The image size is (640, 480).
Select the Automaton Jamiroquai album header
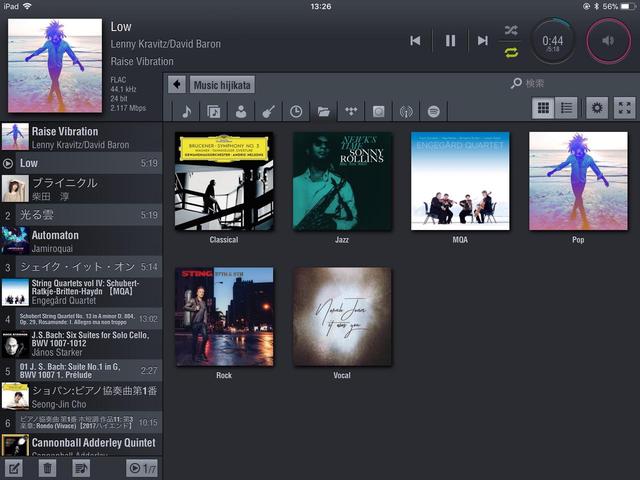click(x=81, y=241)
